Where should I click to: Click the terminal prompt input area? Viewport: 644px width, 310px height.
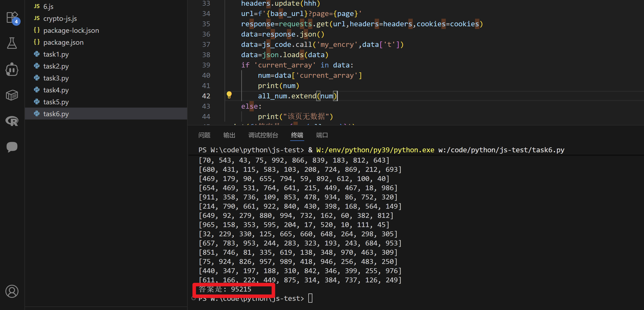click(x=310, y=298)
